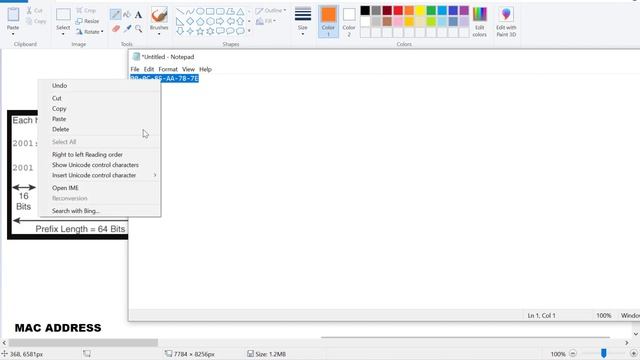Open Notepad Edit menu
Viewport: 640px width, 360px height.
coord(149,69)
